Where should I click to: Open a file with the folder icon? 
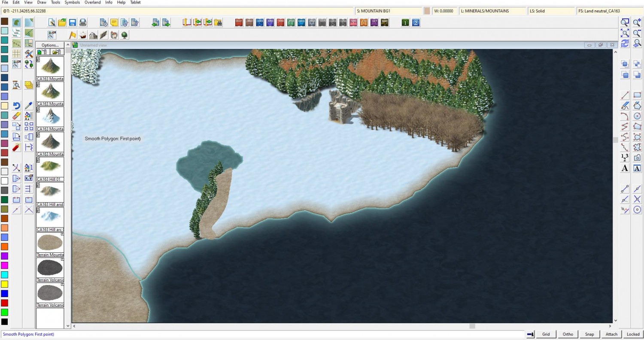62,23
